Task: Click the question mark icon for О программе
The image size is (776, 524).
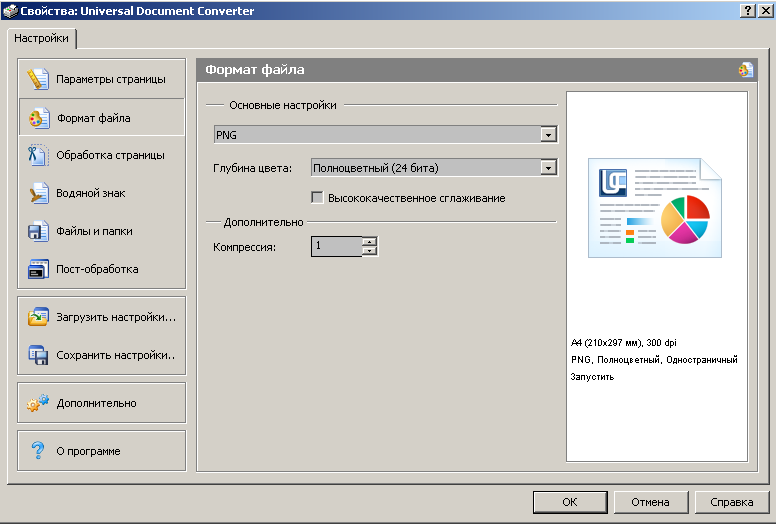Action: point(38,450)
